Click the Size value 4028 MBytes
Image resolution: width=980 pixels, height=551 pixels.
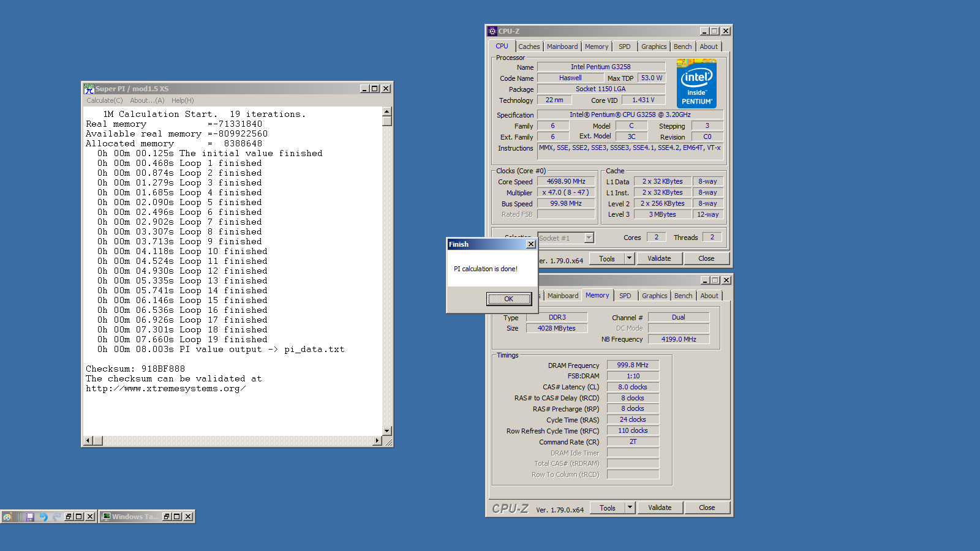coord(557,328)
